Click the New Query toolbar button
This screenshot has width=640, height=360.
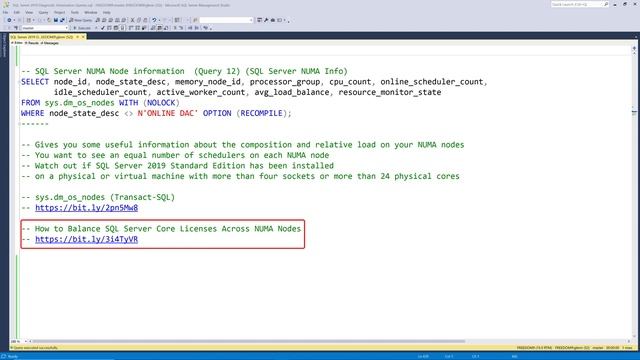pyautogui.click(x=80, y=20)
